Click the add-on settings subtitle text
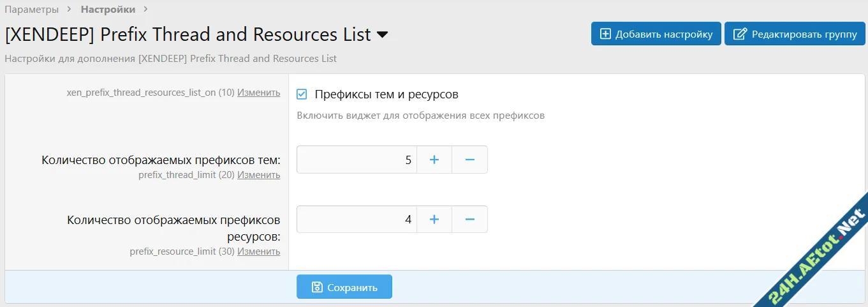Screen dimensions: 868x307 [x=171, y=59]
